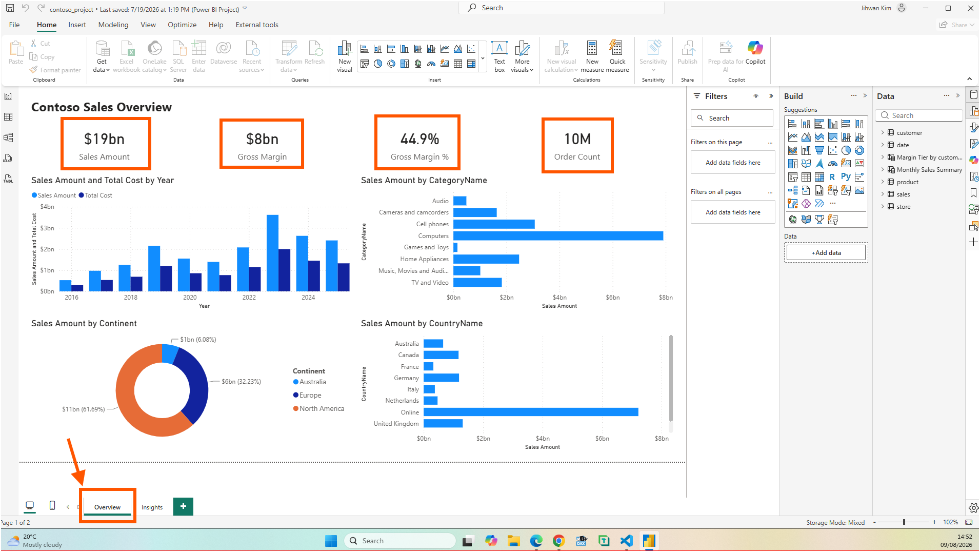
Task: Create a New measure
Action: [592, 56]
